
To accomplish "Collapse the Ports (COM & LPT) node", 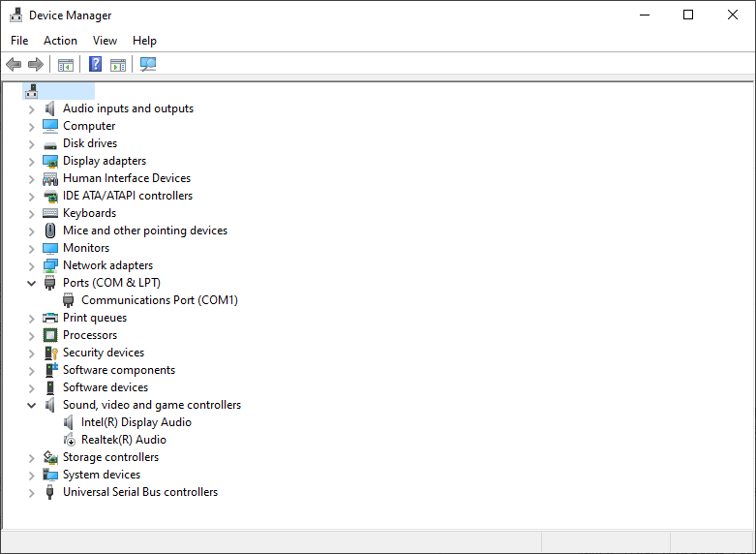I will (x=31, y=283).
